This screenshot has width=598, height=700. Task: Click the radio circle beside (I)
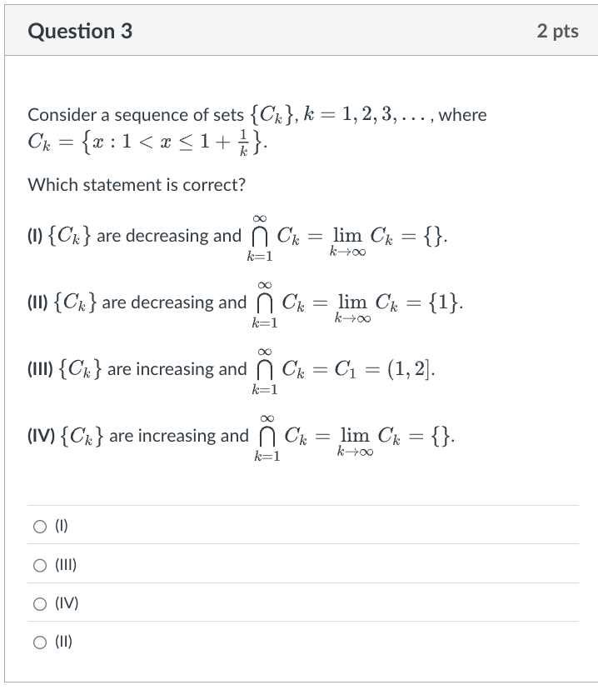[x=39, y=525]
